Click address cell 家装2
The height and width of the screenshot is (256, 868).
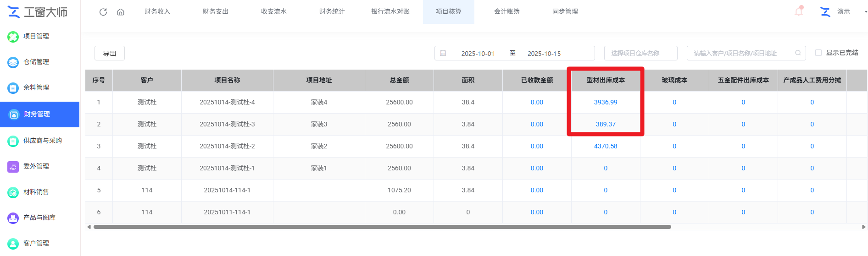tap(319, 146)
